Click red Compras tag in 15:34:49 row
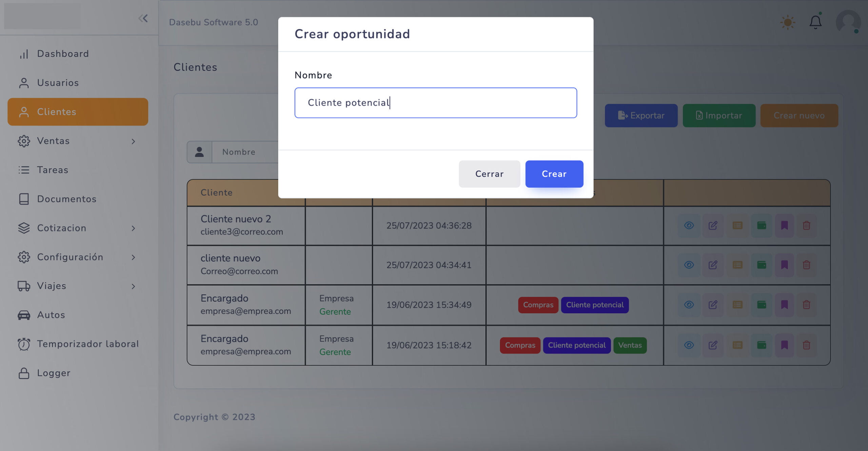This screenshot has width=868, height=451. tap(538, 305)
